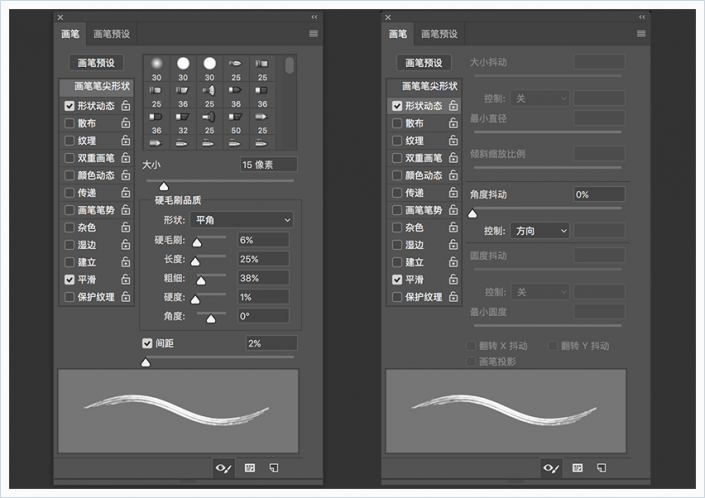Open left panel flyout menu icon
Image resolution: width=705 pixels, height=498 pixels.
click(313, 34)
